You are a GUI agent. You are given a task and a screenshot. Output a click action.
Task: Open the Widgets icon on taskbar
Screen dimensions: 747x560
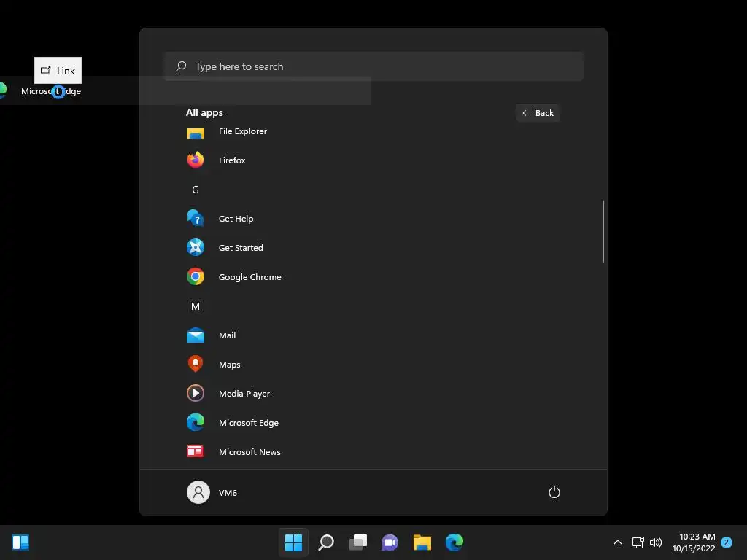click(20, 542)
